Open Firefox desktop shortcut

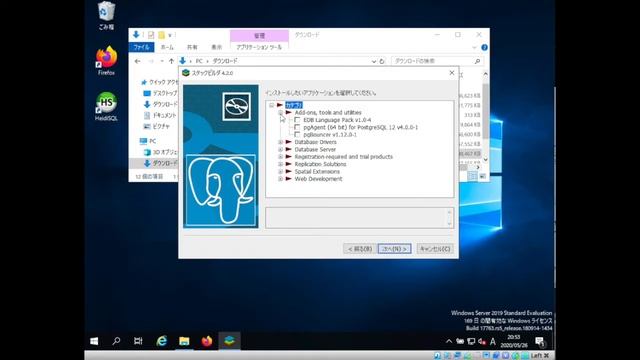(x=106, y=60)
